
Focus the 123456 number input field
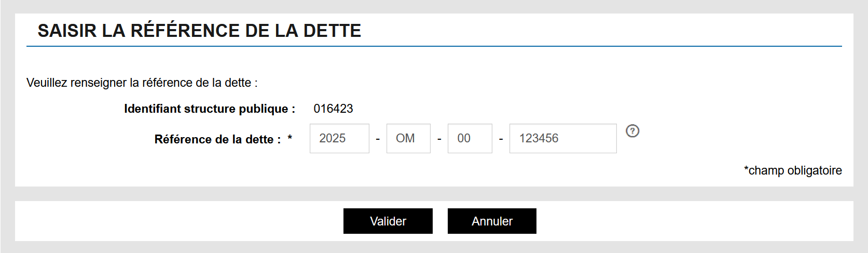tap(563, 138)
